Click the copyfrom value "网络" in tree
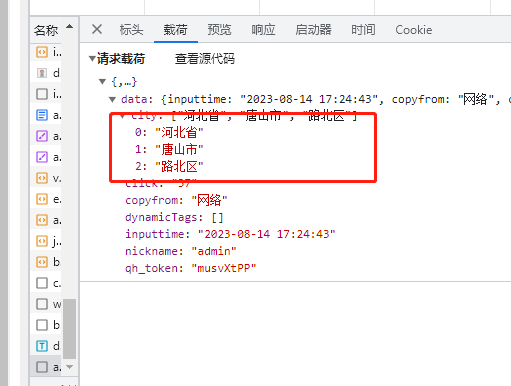This screenshot has height=386, width=511. pos(209,200)
